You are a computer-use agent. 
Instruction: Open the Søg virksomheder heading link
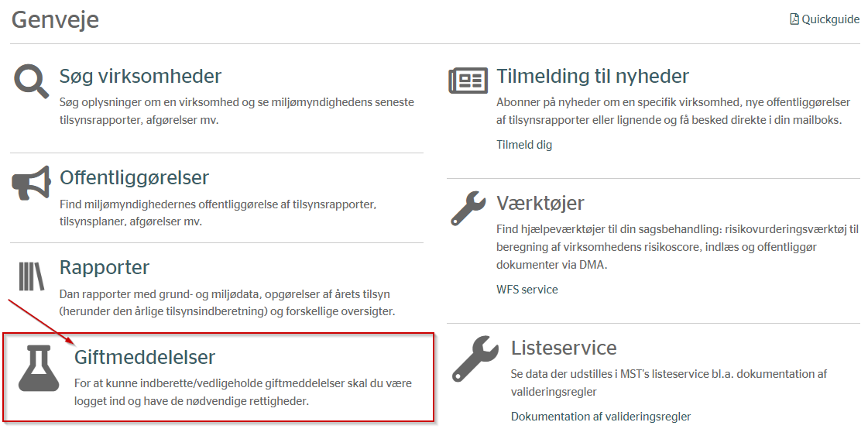140,76
